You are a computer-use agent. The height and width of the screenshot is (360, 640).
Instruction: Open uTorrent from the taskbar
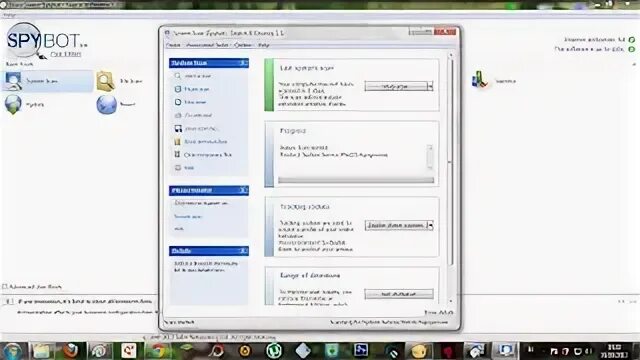(274, 351)
